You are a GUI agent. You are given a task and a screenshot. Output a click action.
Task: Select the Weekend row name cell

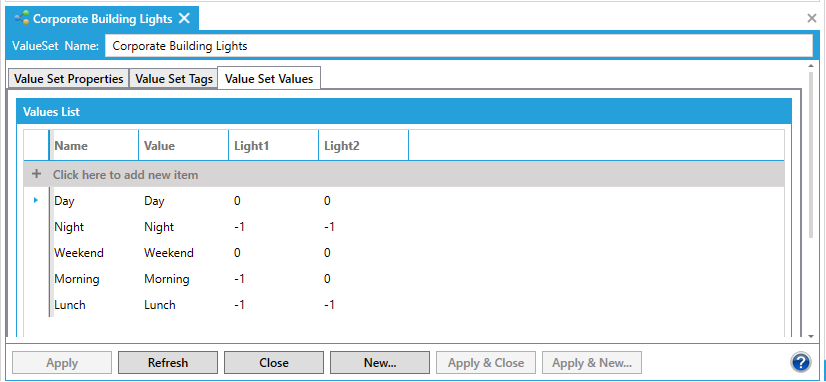pyautogui.click(x=94, y=253)
